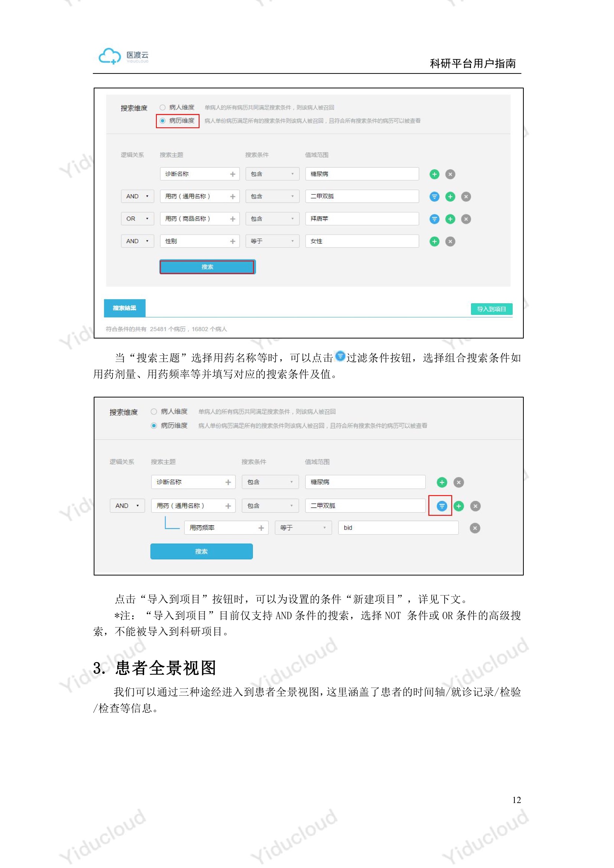Click plus sign inside 用药（商品名称）field
The height and width of the screenshot is (868, 614).
[x=233, y=219]
